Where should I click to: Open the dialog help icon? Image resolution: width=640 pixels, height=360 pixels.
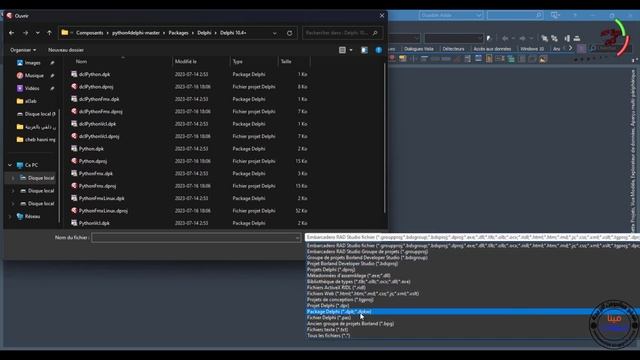click(x=379, y=50)
